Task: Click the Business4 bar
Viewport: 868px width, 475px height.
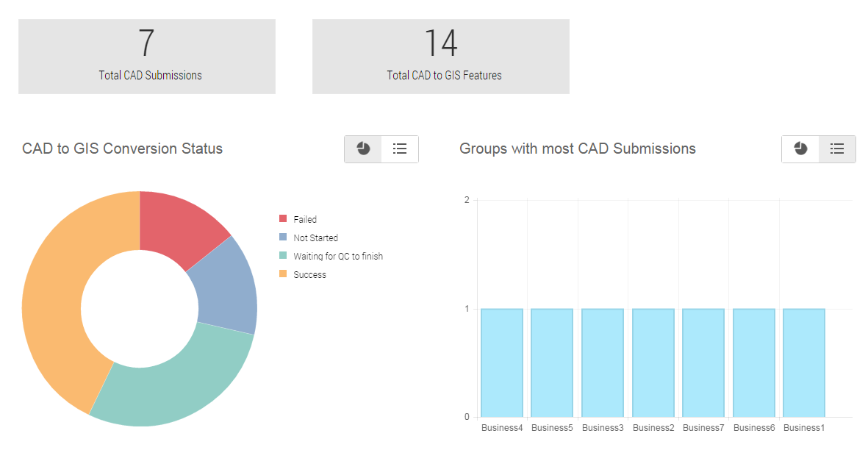Action: click(502, 362)
